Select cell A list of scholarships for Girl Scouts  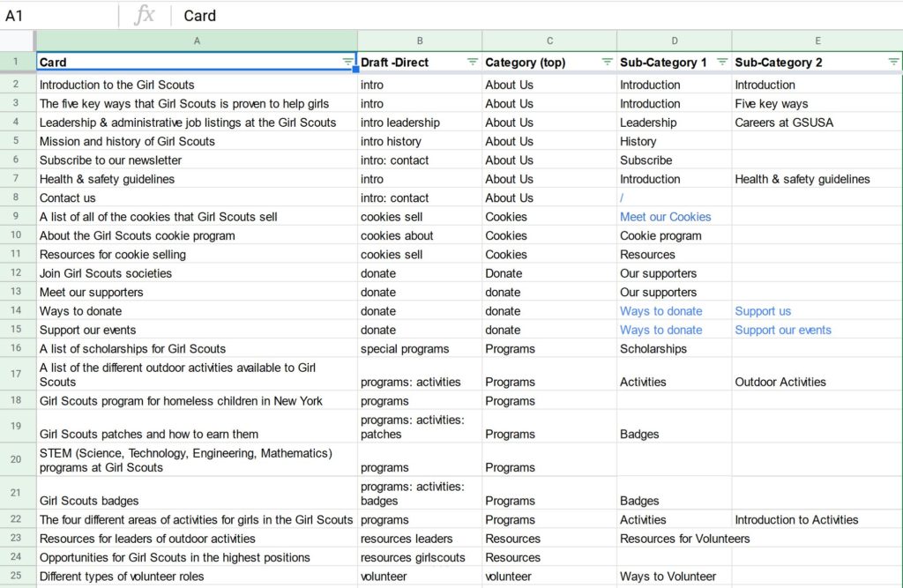[x=197, y=349]
